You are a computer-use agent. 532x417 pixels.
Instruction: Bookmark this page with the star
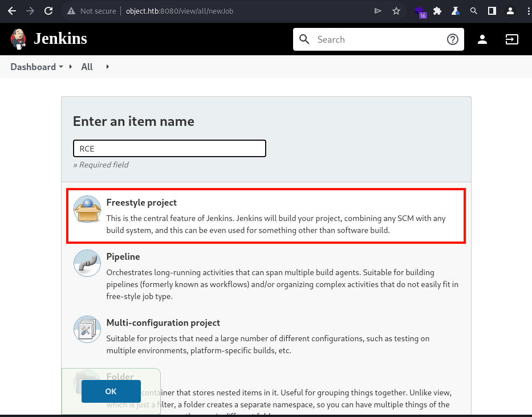click(x=396, y=11)
